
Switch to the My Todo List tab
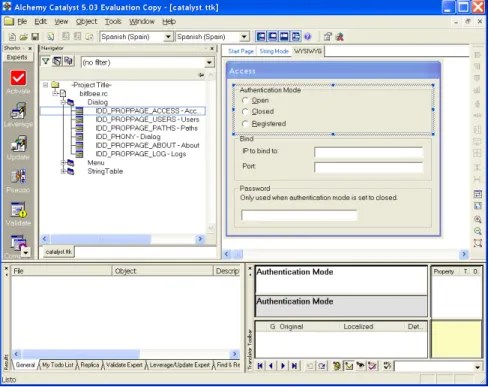point(57,365)
